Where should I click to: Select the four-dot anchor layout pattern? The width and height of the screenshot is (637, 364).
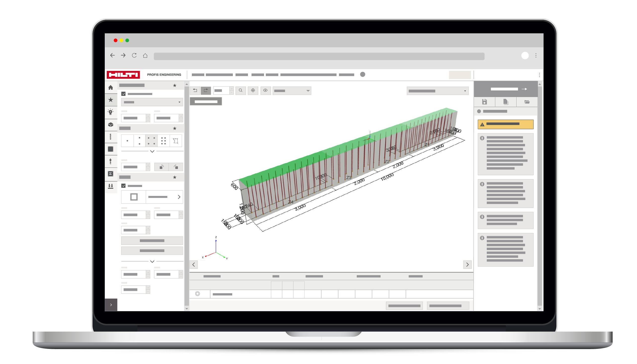pyautogui.click(x=152, y=141)
